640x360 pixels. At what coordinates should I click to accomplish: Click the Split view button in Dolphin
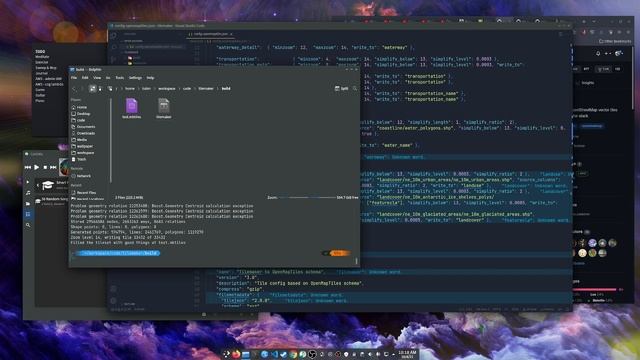(342, 89)
